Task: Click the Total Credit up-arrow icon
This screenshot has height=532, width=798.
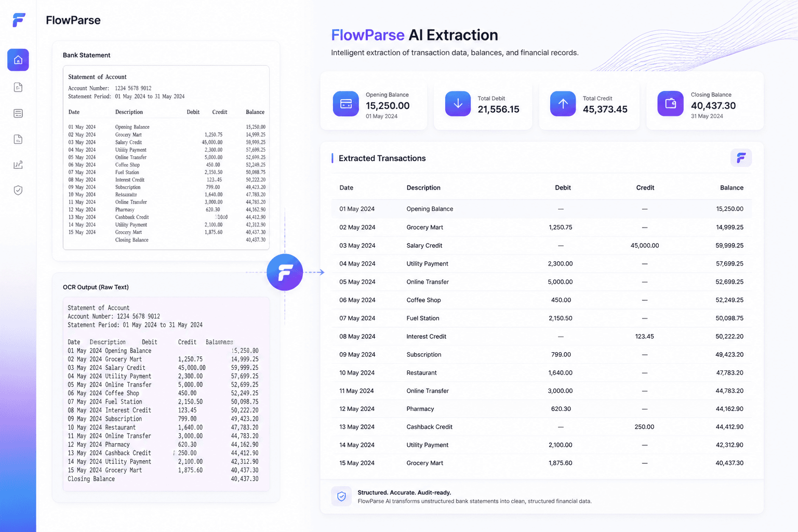Action: [563, 103]
